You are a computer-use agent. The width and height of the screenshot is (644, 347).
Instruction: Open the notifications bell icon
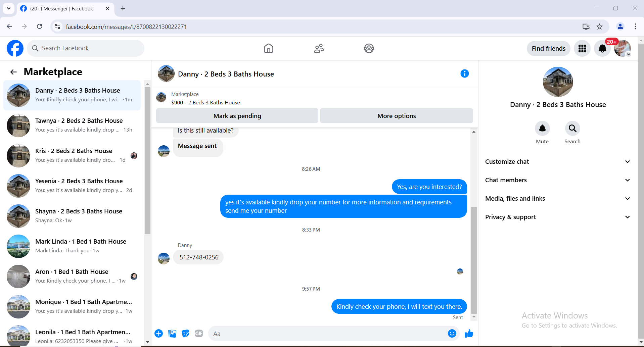click(x=602, y=49)
